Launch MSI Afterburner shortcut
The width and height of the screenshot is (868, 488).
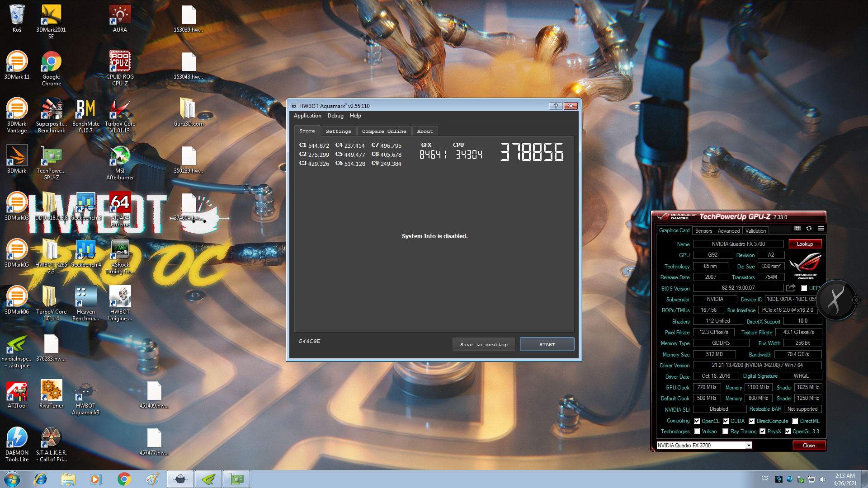point(120,162)
